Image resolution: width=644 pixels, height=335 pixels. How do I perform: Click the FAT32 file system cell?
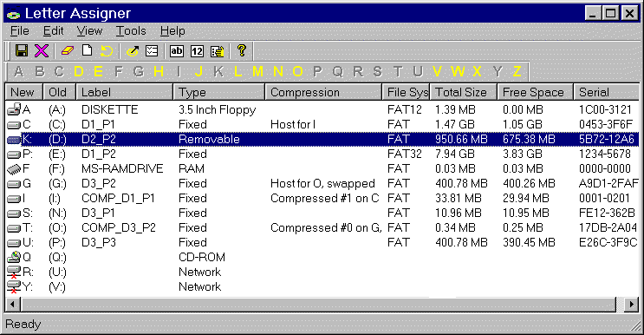tap(405, 154)
